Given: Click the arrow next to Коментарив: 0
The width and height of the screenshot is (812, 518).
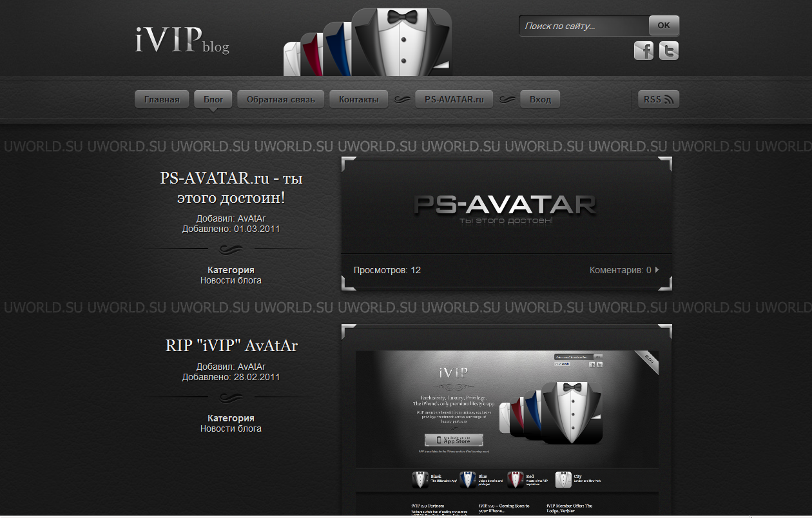Looking at the screenshot, I should click(x=657, y=270).
